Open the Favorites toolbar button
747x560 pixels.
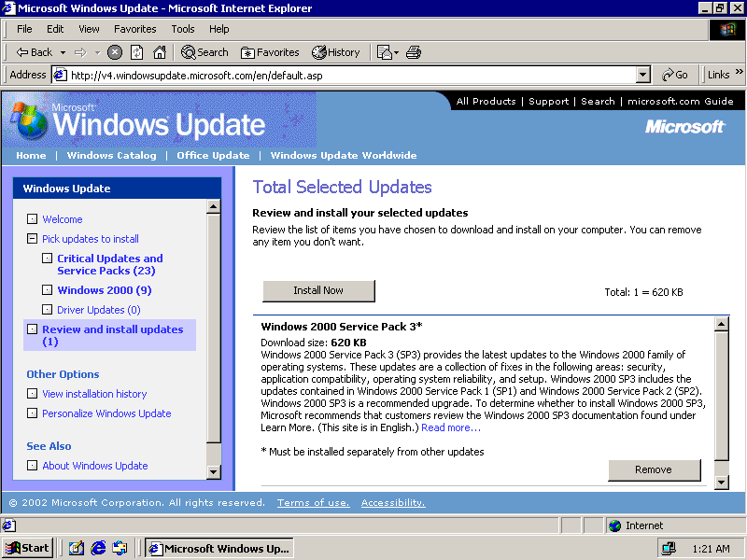pyautogui.click(x=270, y=52)
